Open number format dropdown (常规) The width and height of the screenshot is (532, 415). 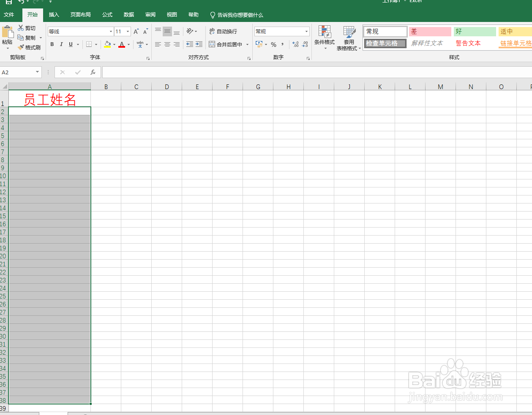(x=307, y=31)
